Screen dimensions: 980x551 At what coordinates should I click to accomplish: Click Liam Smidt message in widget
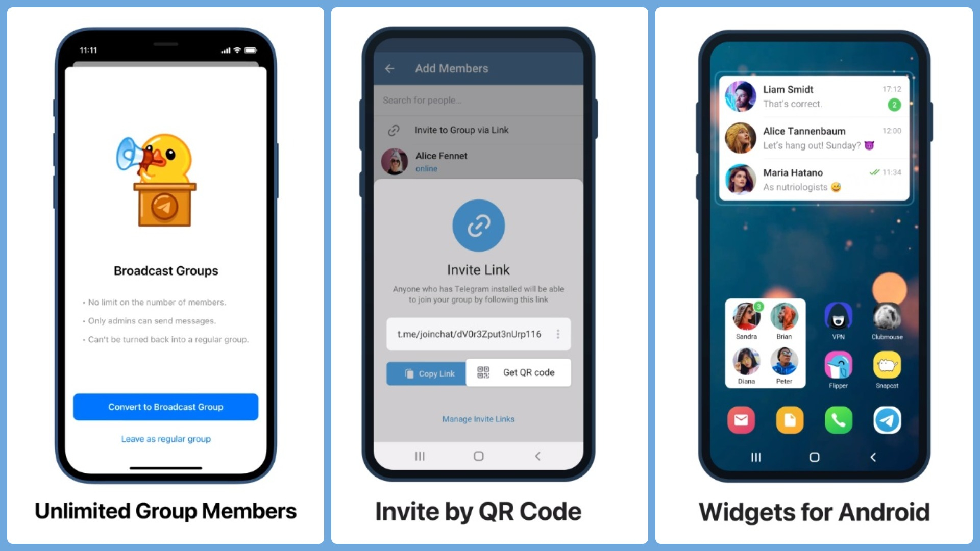815,96
